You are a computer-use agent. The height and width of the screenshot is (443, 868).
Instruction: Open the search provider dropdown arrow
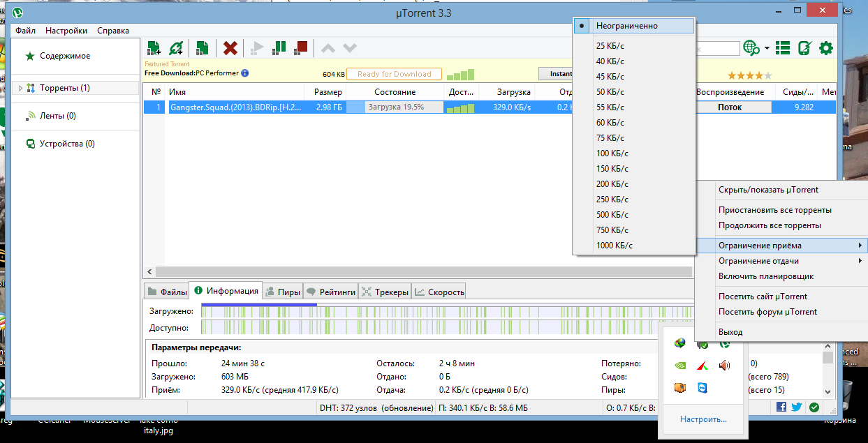tap(767, 49)
